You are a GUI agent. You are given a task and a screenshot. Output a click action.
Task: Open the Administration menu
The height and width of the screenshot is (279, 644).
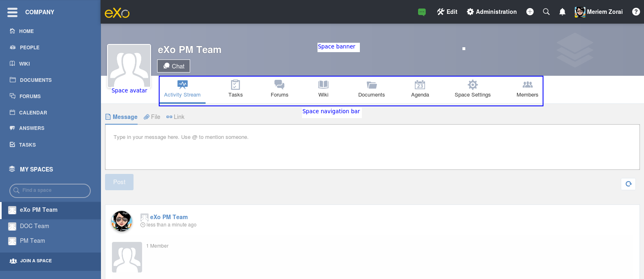tap(492, 12)
